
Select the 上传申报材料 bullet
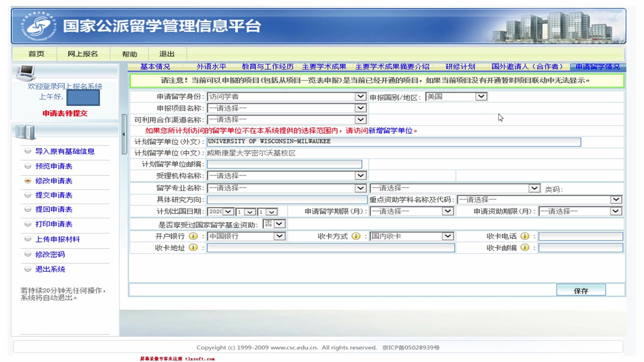[x=28, y=239]
